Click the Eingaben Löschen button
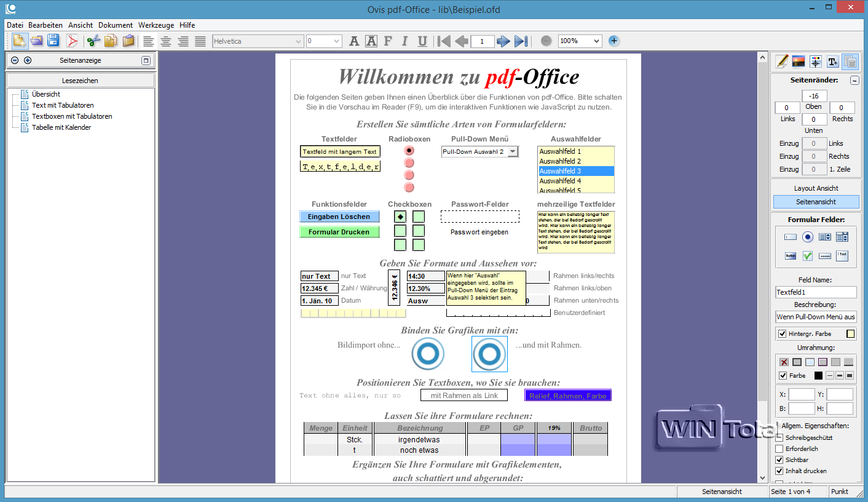 coord(339,217)
